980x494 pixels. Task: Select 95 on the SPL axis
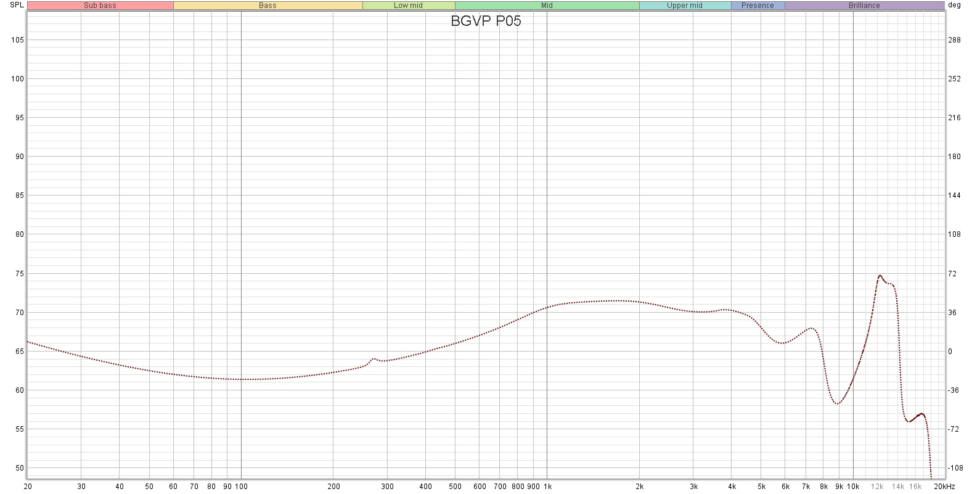tap(20, 118)
